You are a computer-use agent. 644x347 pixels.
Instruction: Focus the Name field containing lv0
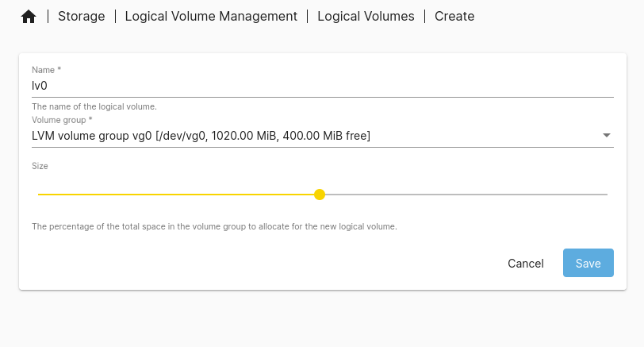pos(323,86)
